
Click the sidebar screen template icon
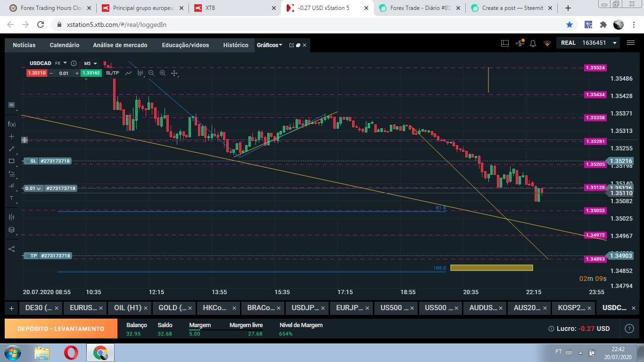tap(12, 105)
